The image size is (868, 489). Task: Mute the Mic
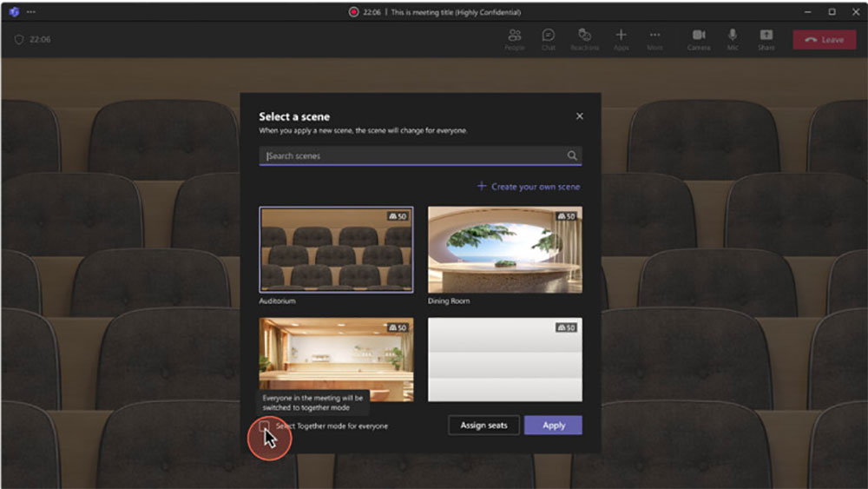point(733,38)
